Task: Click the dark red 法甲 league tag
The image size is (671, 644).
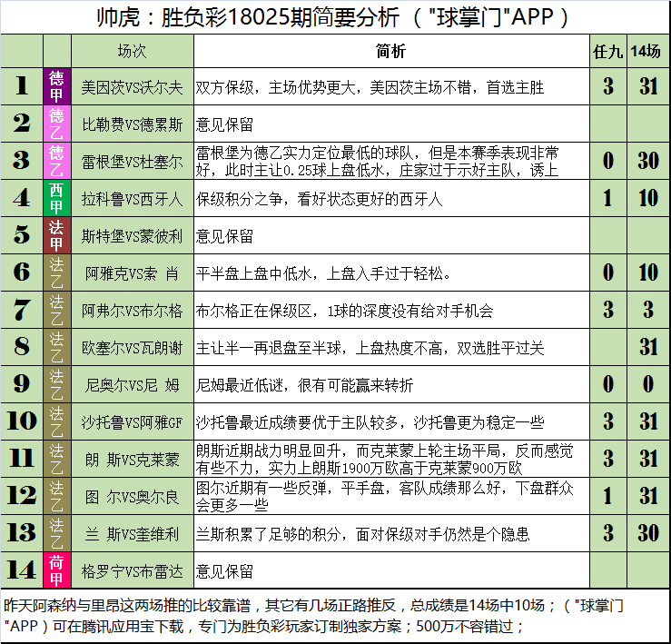Action: coord(57,235)
